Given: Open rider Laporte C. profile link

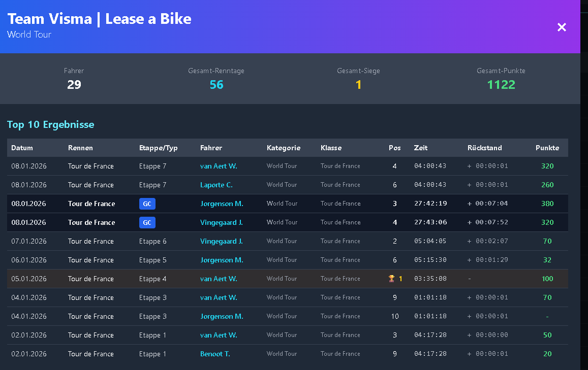Looking at the screenshot, I should tap(216, 185).
